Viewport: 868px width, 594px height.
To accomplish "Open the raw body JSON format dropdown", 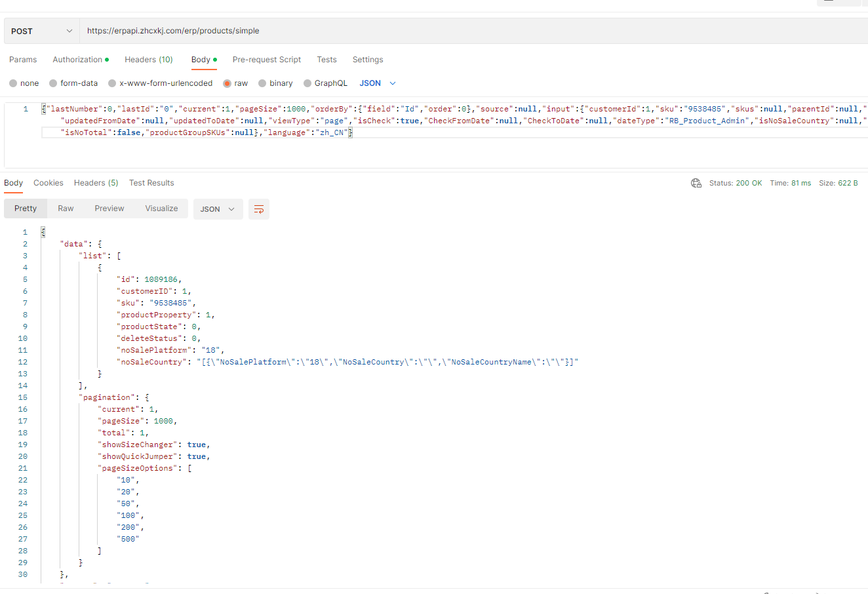I will 378,83.
